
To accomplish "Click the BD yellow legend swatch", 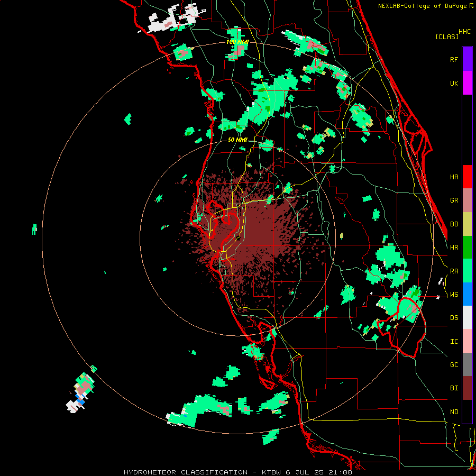I will coord(467,224).
